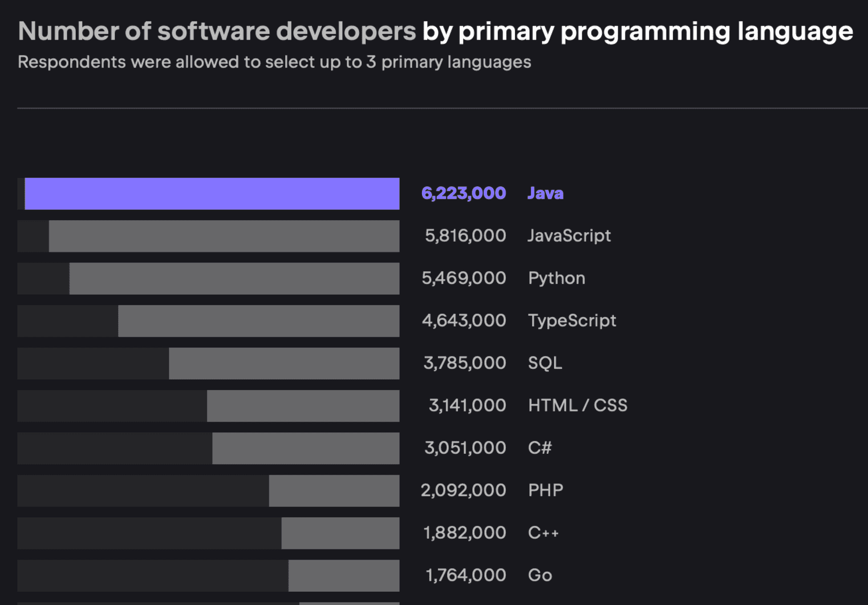Select the TypeScript language label
This screenshot has width=868, height=605.
572,321
